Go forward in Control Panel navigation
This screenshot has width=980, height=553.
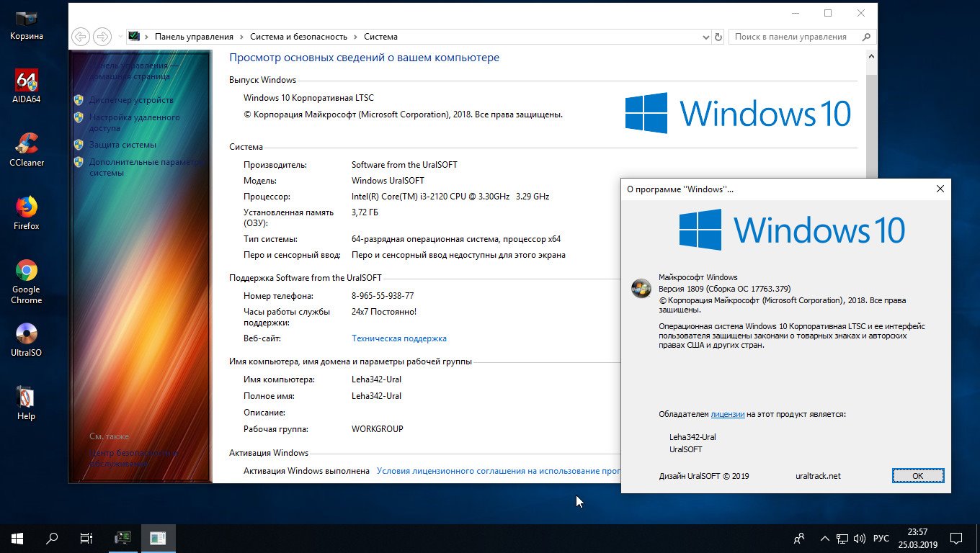pyautogui.click(x=102, y=37)
